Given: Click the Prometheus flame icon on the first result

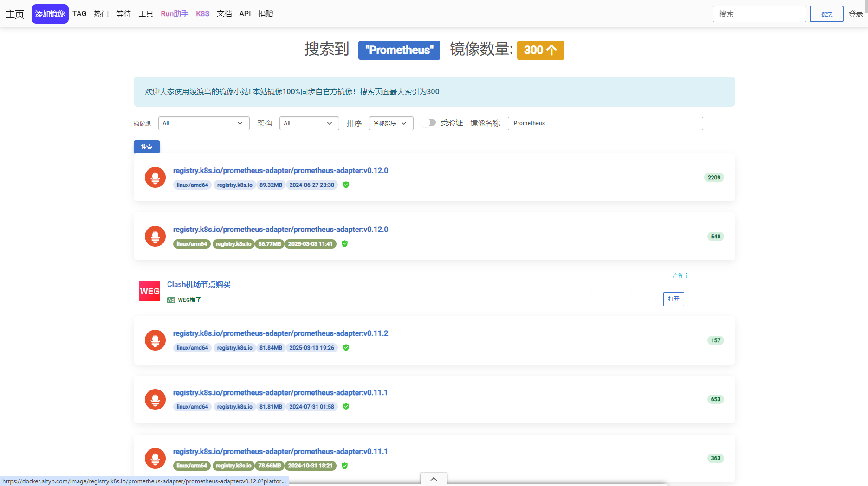Looking at the screenshot, I should point(155,177).
